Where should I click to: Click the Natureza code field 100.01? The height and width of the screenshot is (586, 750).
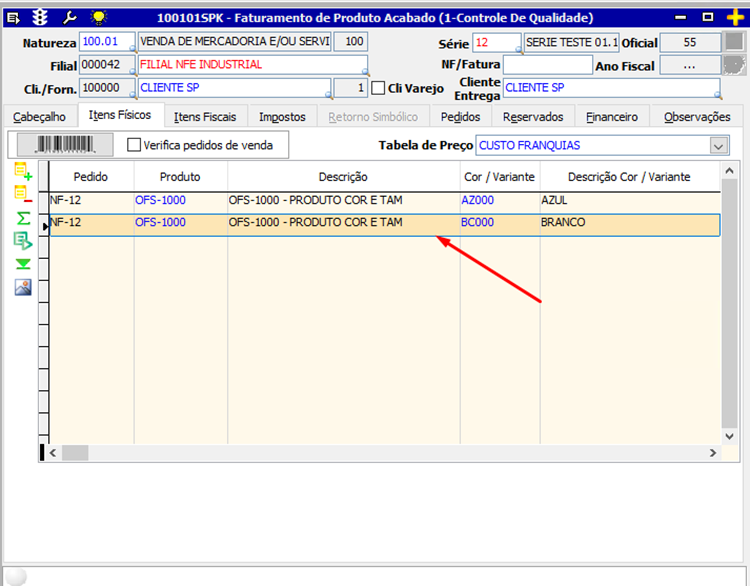[x=106, y=42]
